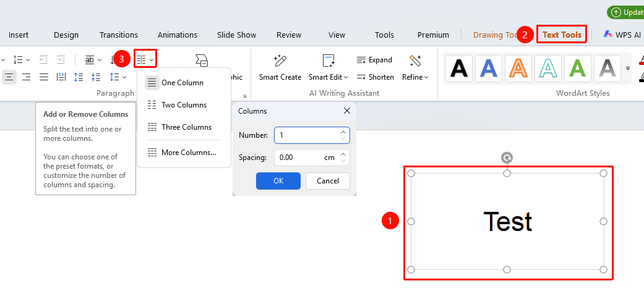644x307 pixels.
Task: Open the Drawing Tools tab
Action: point(495,35)
